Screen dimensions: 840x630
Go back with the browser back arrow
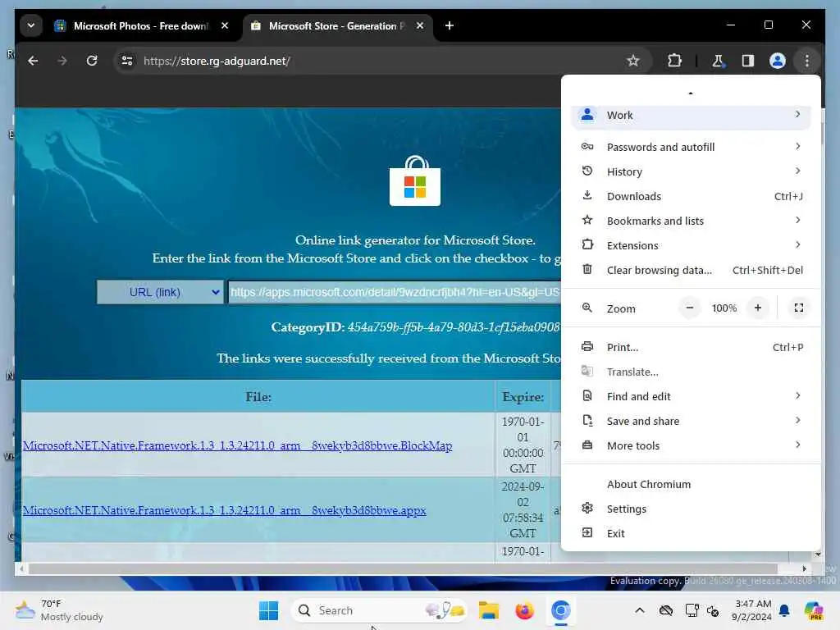click(33, 61)
